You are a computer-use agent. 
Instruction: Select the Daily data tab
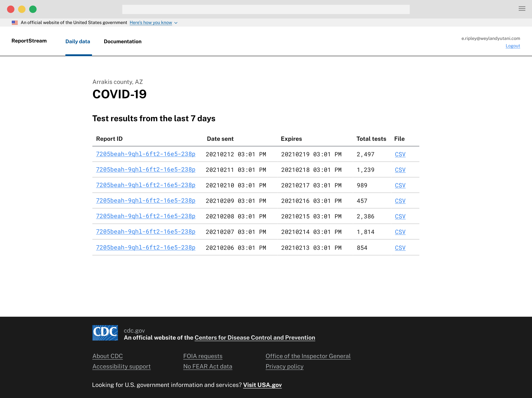click(x=77, y=41)
